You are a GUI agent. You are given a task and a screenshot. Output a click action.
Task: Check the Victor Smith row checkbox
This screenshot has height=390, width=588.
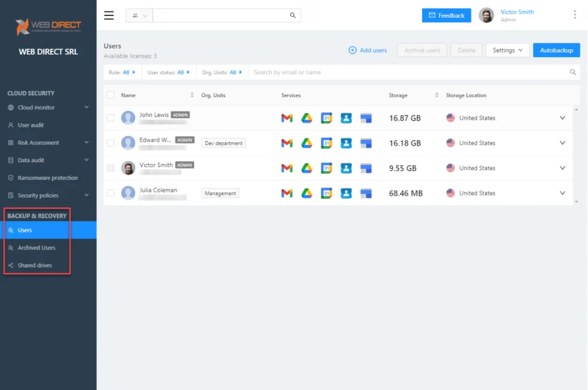click(x=111, y=168)
